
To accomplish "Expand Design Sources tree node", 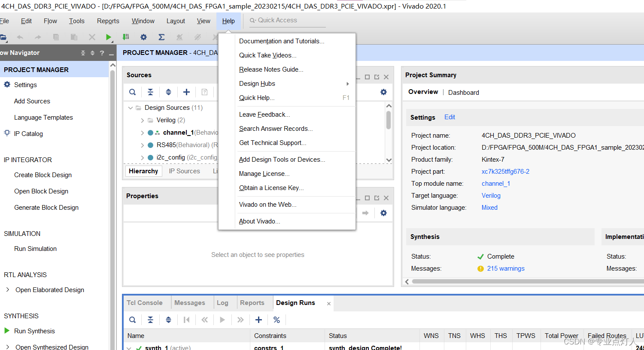I will tap(131, 108).
